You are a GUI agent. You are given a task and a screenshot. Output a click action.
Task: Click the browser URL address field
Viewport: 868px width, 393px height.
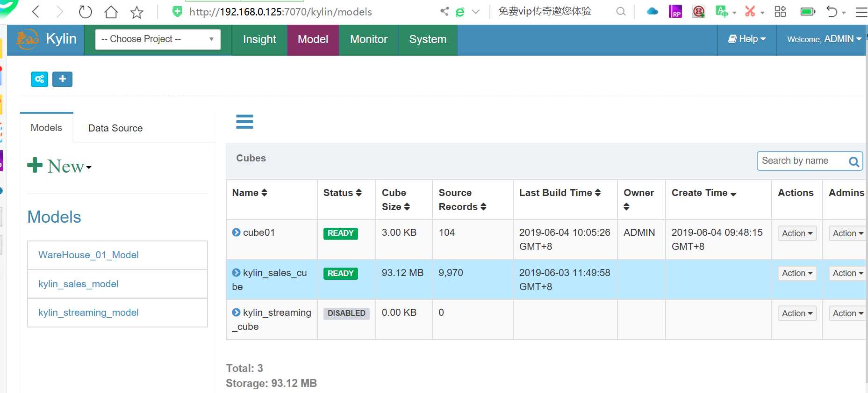click(280, 12)
